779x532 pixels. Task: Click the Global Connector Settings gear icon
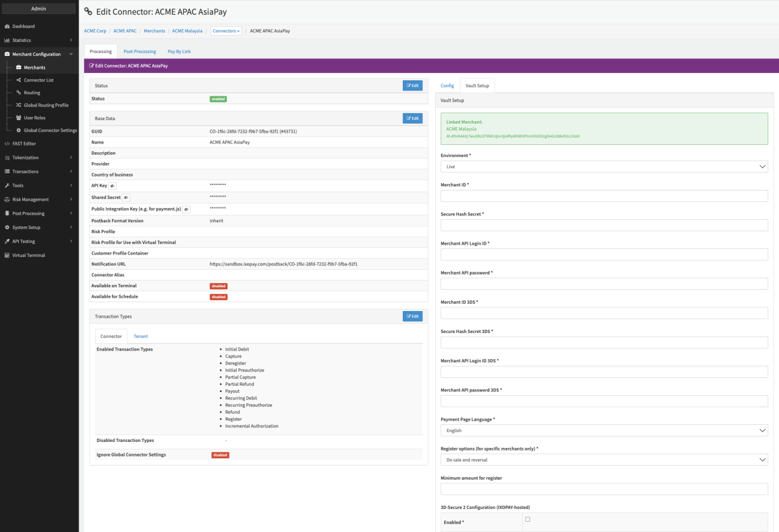(19, 130)
